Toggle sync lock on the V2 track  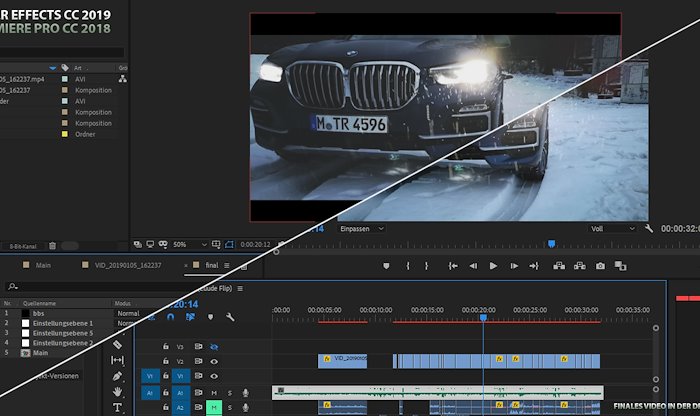(198, 361)
